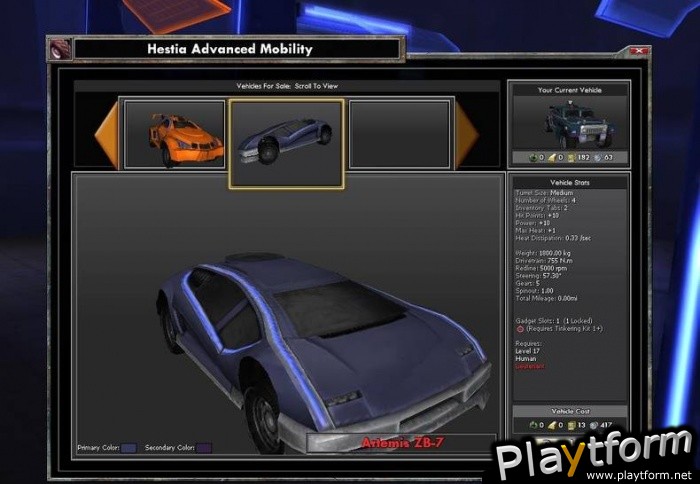Click the scrip icon next to 182
Image resolution: width=700 pixels, height=484 pixels.
[x=572, y=158]
